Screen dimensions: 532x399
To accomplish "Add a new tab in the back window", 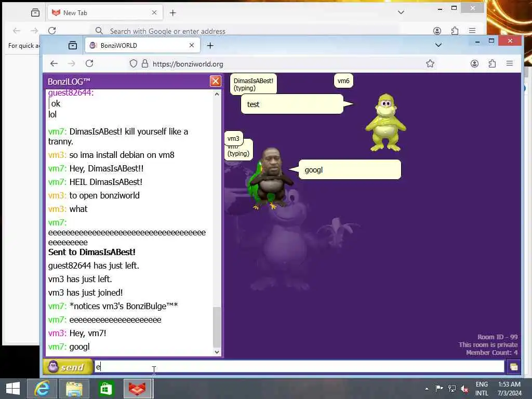I will coord(172,13).
